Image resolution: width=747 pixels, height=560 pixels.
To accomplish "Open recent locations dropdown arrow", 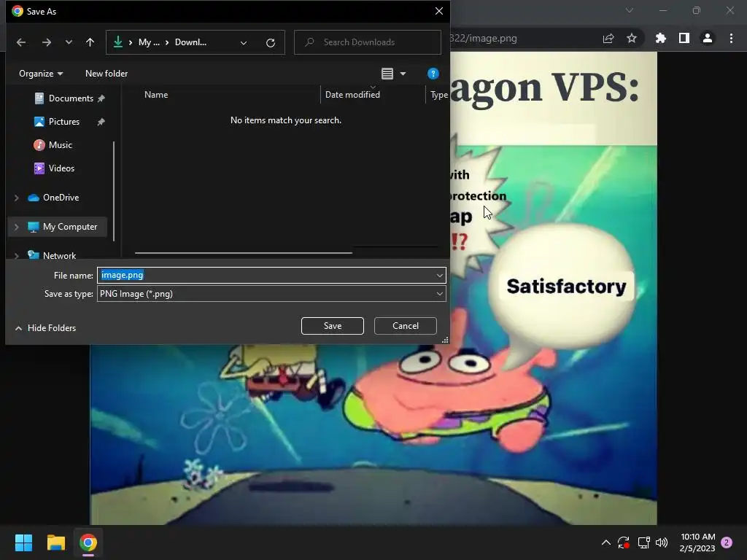I will pyautogui.click(x=69, y=42).
